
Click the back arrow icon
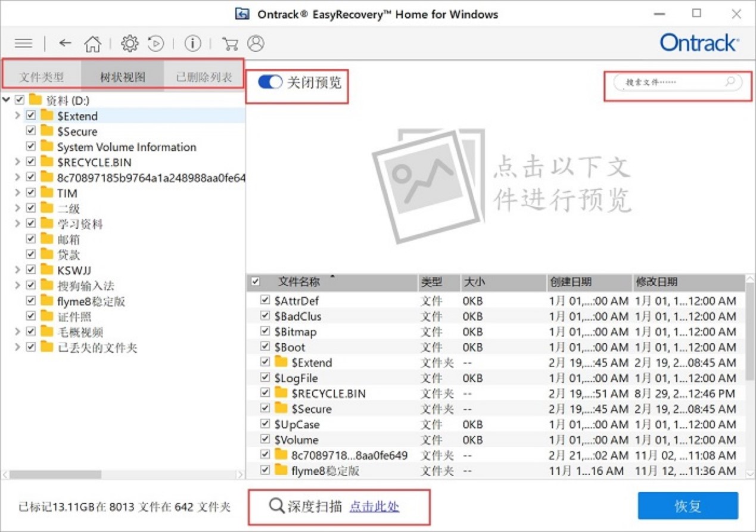tap(65, 43)
